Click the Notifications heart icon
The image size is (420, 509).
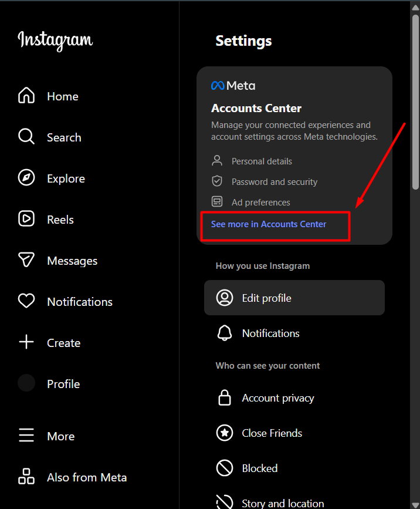[x=26, y=301]
